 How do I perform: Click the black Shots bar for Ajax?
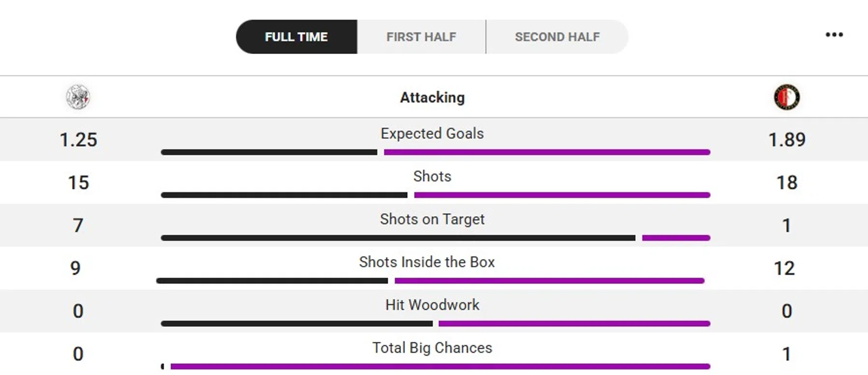click(x=284, y=195)
